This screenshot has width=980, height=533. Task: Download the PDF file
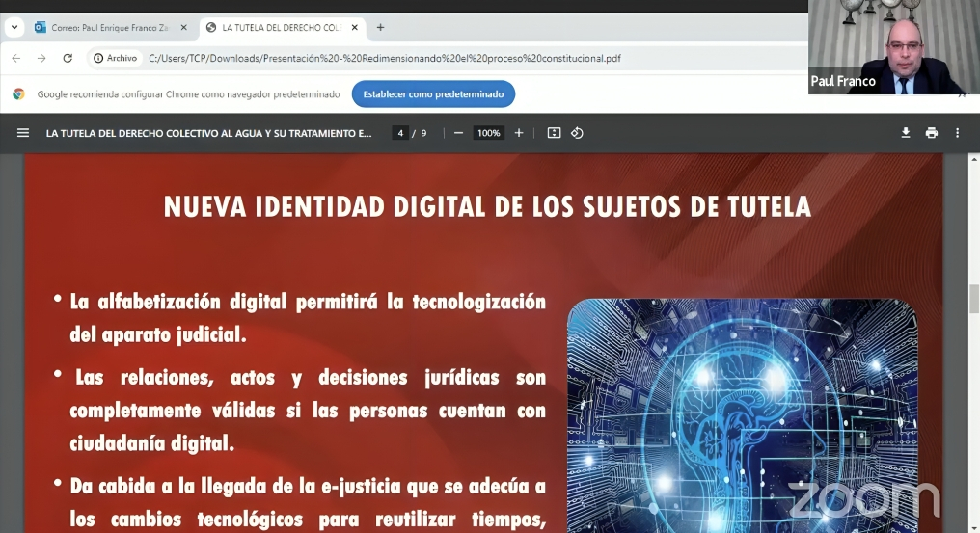click(906, 133)
